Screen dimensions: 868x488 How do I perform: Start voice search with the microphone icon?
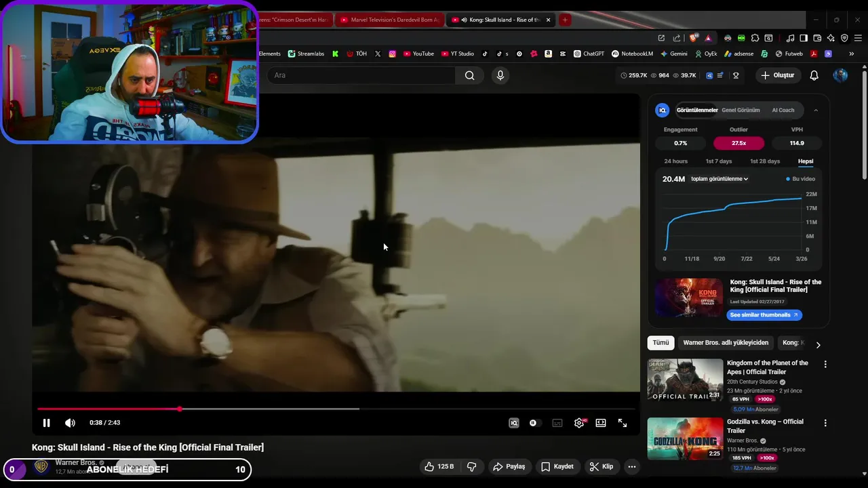point(500,75)
